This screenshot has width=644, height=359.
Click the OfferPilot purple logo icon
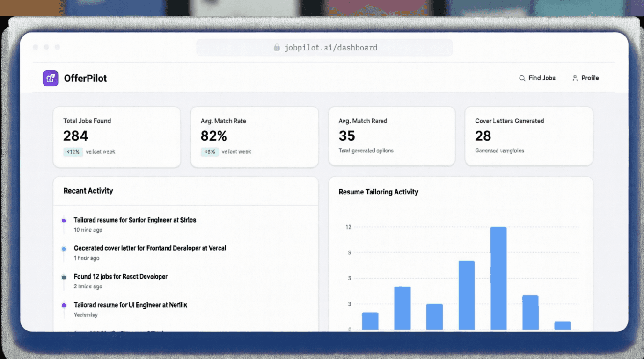click(x=51, y=79)
